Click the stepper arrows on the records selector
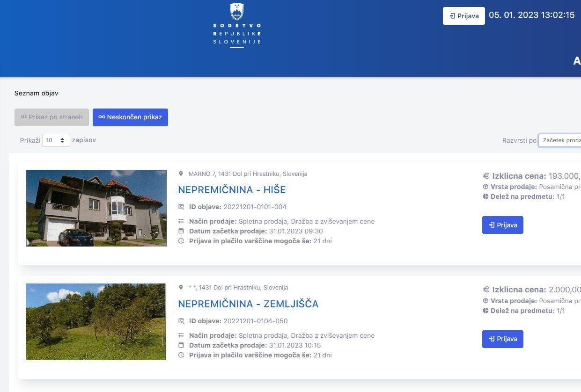This screenshot has height=392, width=581. (63, 140)
